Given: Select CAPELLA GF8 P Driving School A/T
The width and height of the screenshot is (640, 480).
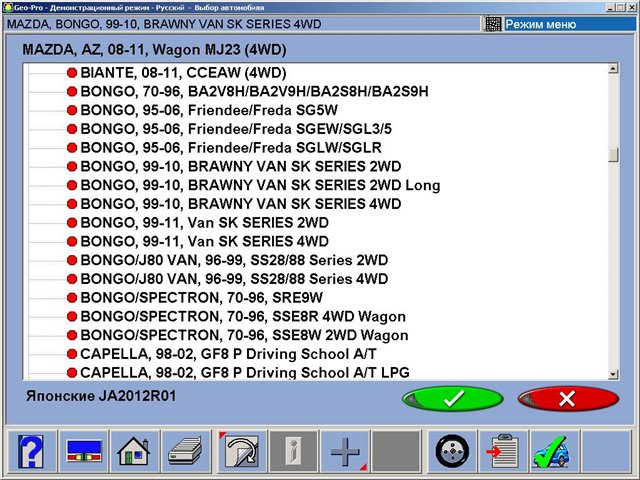Looking at the screenshot, I should tap(228, 354).
